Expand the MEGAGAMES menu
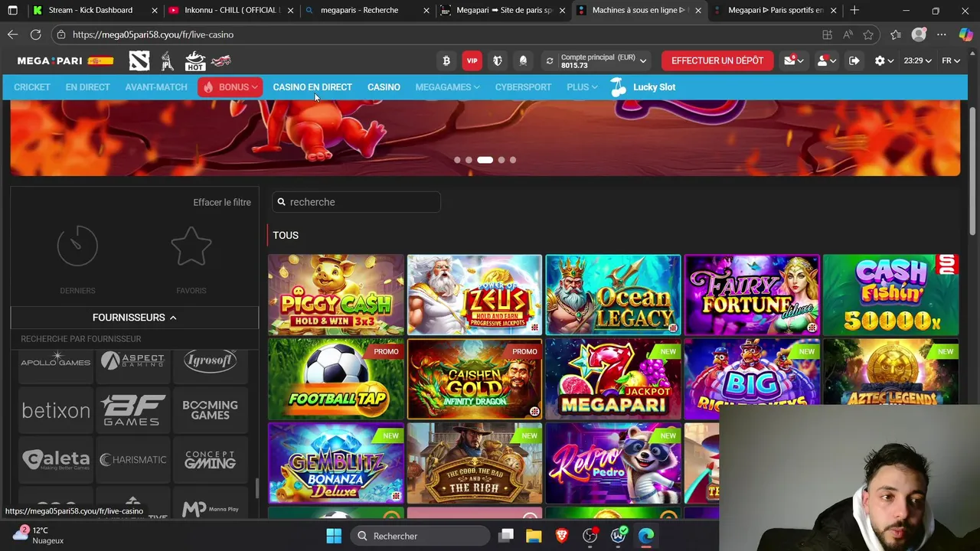The height and width of the screenshot is (551, 980). tap(447, 87)
